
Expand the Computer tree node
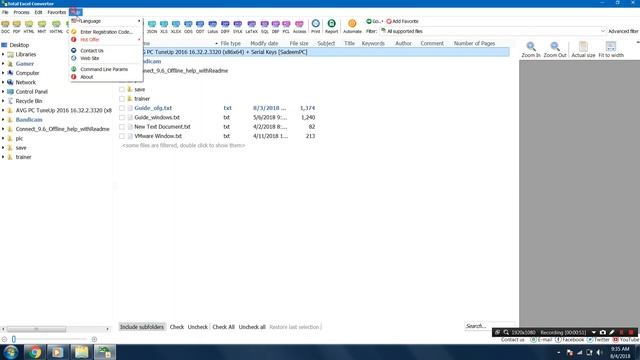pyautogui.click(x=3, y=73)
